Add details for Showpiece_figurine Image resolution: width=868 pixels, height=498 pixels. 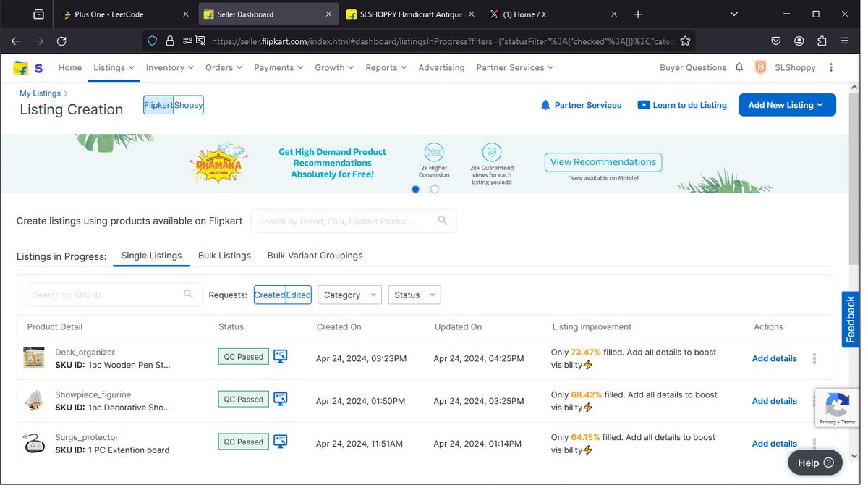coord(774,401)
